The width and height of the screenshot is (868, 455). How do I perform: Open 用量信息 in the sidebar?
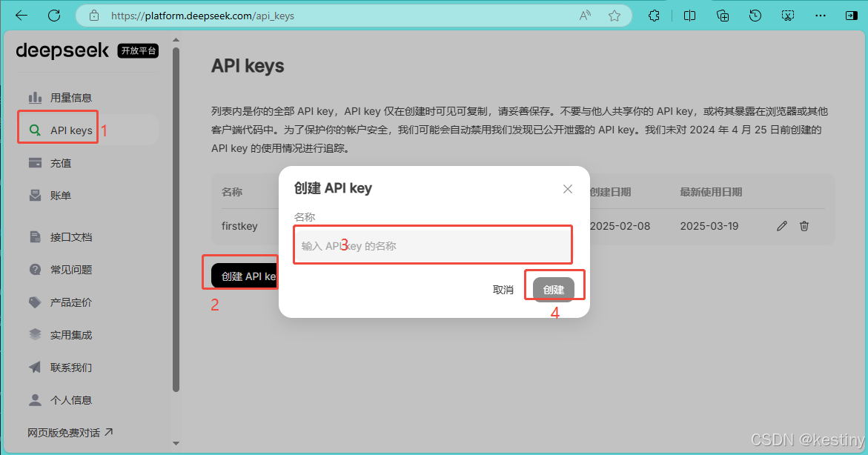click(x=71, y=98)
